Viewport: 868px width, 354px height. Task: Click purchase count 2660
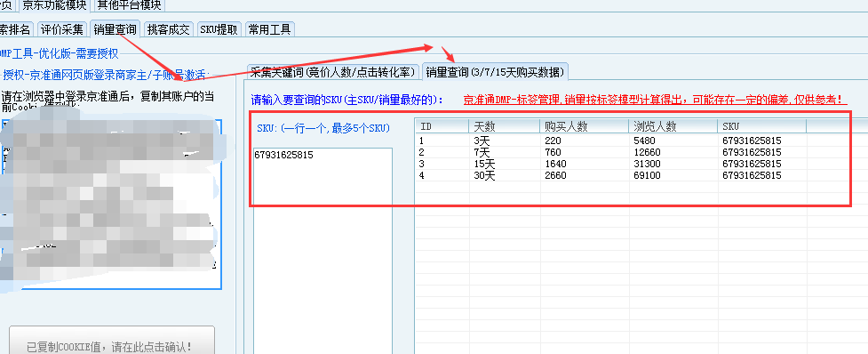pos(555,175)
